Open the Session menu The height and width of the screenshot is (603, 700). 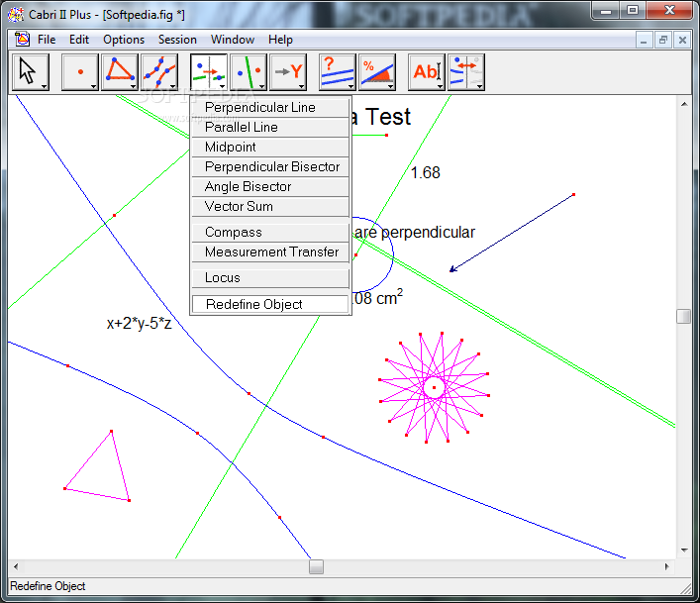[x=177, y=40]
